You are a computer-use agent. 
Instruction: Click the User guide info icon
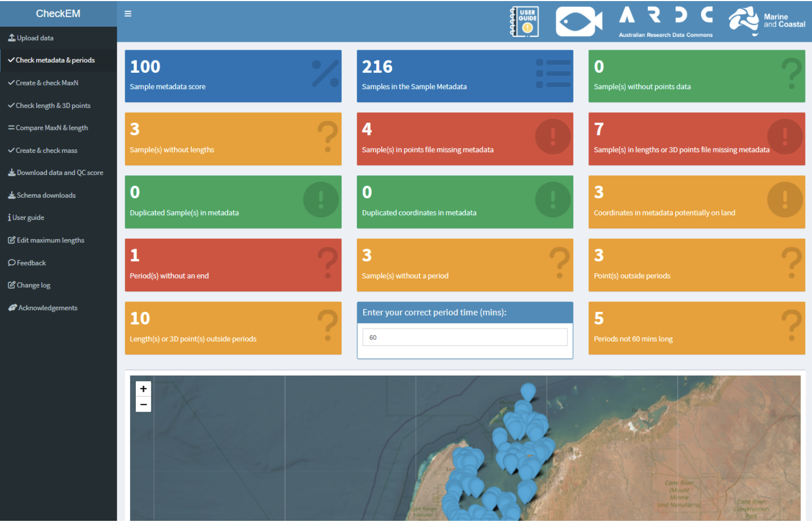[x=10, y=217]
